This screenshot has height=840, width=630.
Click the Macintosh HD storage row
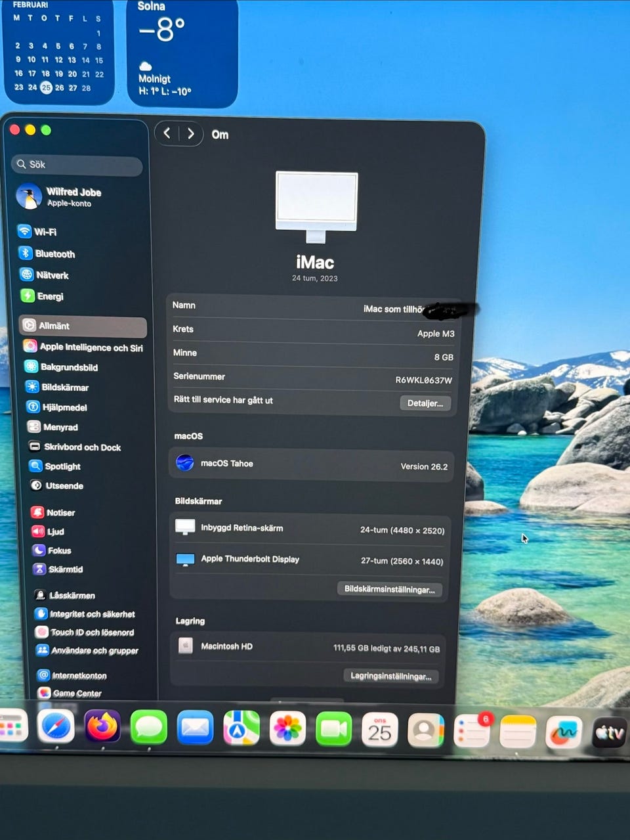[x=308, y=647]
